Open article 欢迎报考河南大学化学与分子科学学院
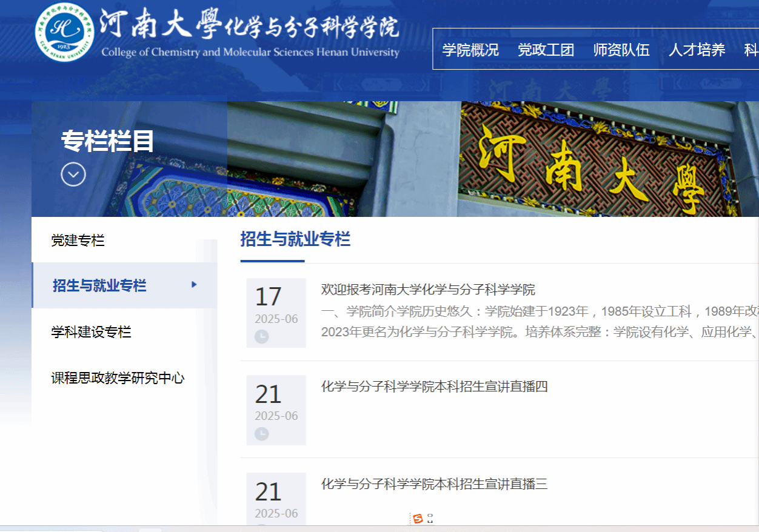 [x=428, y=289]
